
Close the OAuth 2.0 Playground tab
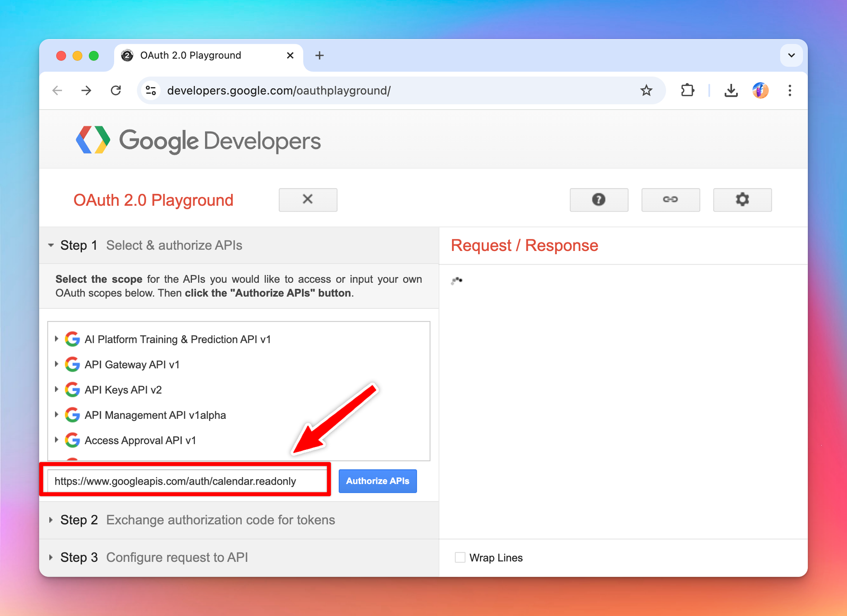[x=290, y=55]
